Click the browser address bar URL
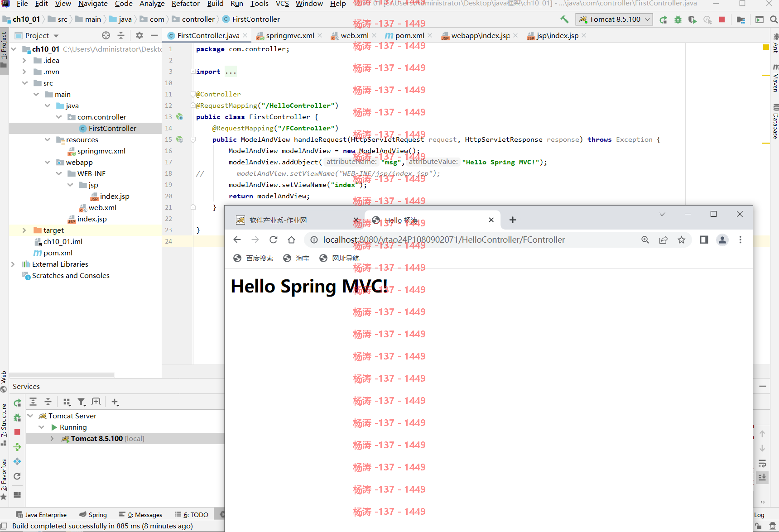Viewport: 779px width, 532px height. click(444, 240)
